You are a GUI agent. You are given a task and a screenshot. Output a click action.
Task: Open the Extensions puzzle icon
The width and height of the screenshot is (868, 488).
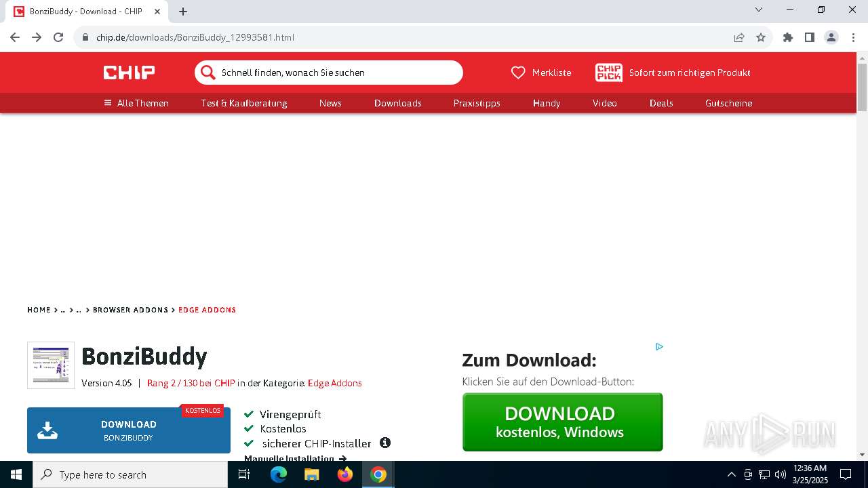pyautogui.click(x=788, y=37)
